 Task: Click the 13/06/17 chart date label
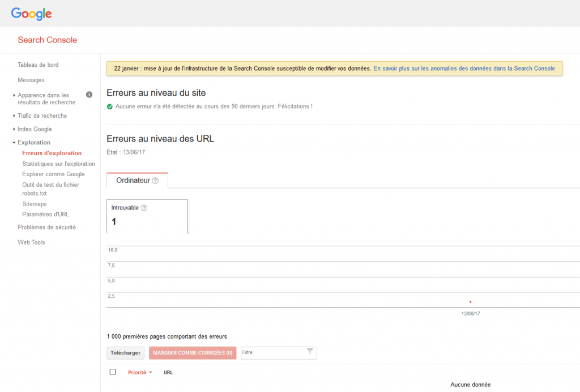[x=471, y=314]
